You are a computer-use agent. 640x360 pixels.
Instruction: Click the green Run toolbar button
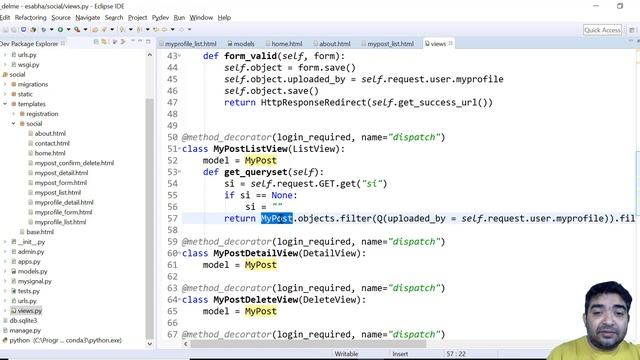(x=60, y=29)
